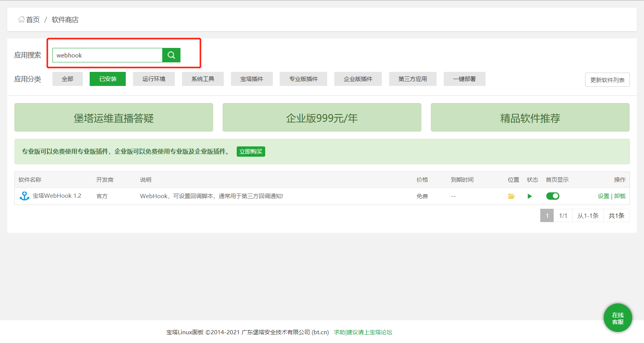This screenshot has height=343, width=644.
Task: Open the folder location icon for 宝塔WebHook
Action: [x=511, y=196]
